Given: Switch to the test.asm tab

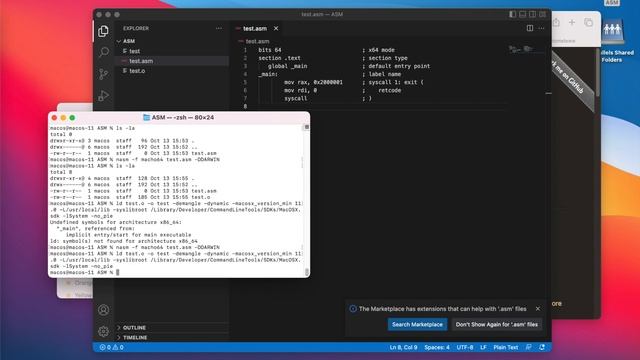Looking at the screenshot, I should (x=255, y=29).
